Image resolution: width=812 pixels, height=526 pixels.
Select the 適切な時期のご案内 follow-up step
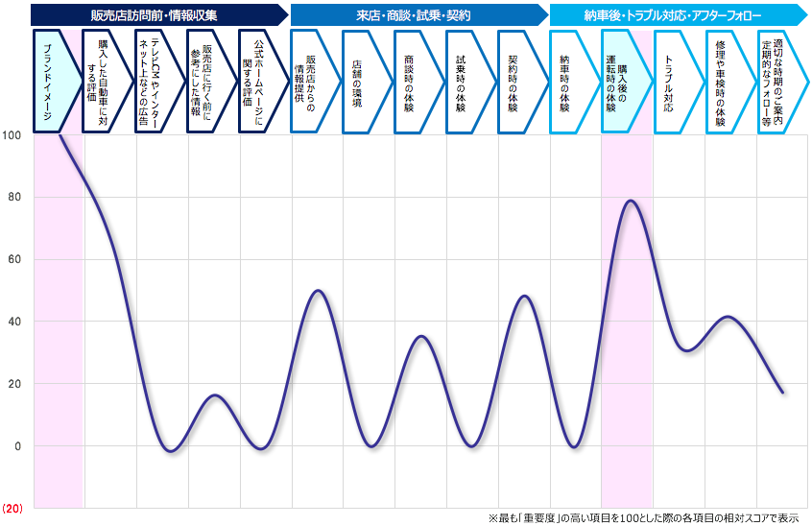coord(779,82)
